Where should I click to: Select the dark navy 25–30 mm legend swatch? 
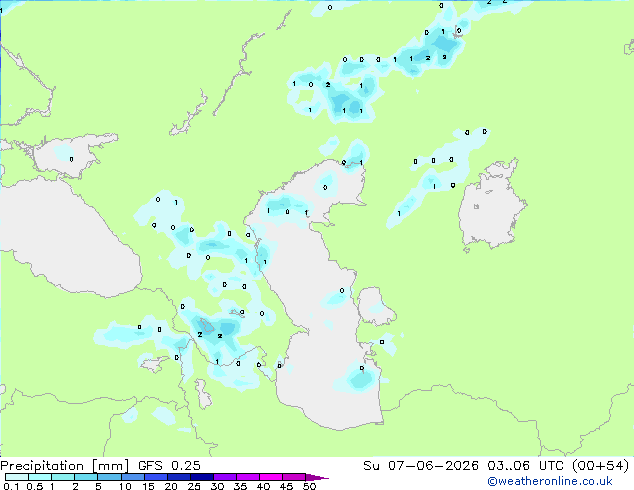coord(202,477)
